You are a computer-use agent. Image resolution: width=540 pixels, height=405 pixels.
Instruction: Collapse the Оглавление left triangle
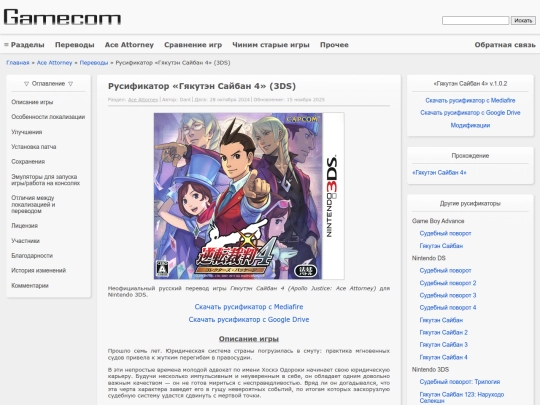tap(26, 84)
